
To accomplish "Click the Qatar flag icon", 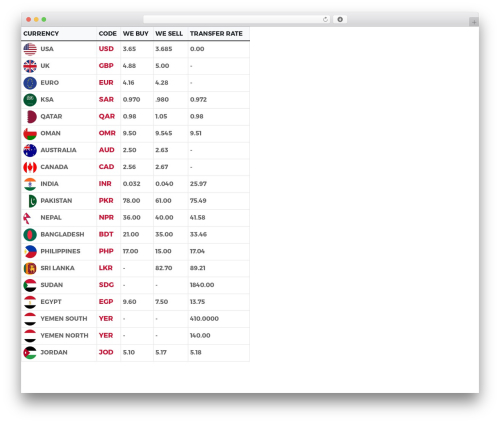I will 31,117.
